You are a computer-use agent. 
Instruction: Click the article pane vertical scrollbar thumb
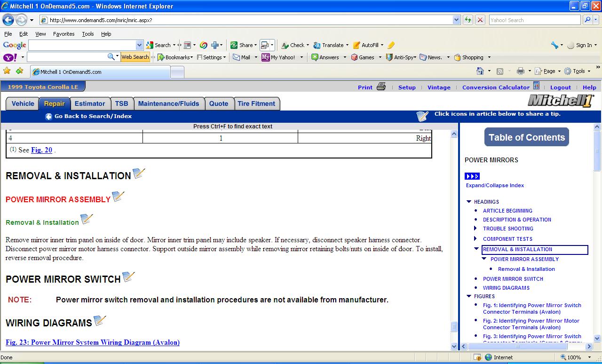(x=454, y=326)
